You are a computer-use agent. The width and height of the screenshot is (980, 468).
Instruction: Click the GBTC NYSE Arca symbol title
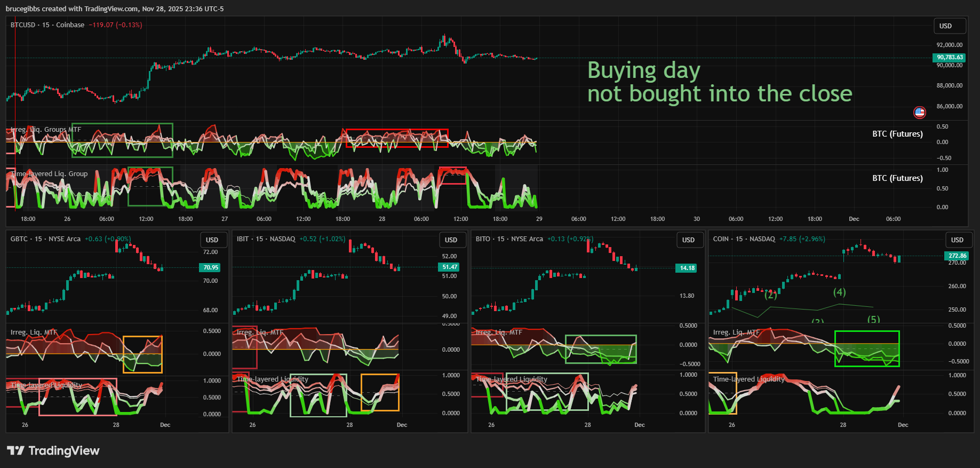(x=45, y=239)
